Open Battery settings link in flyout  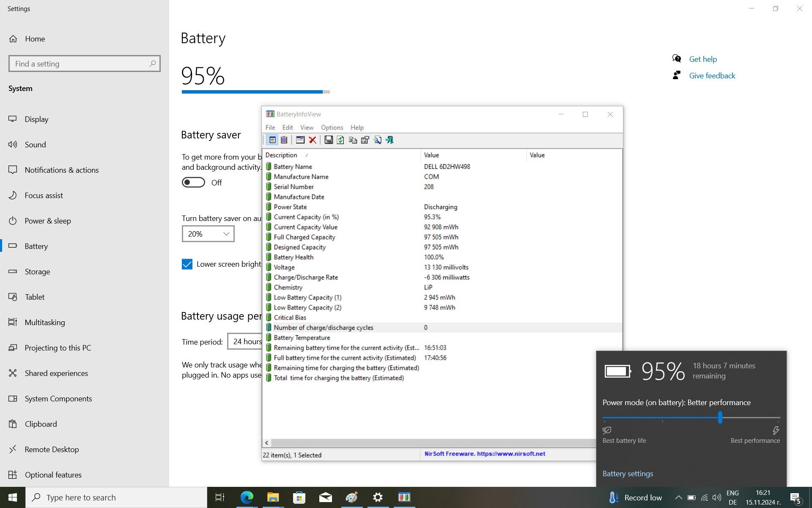628,474
